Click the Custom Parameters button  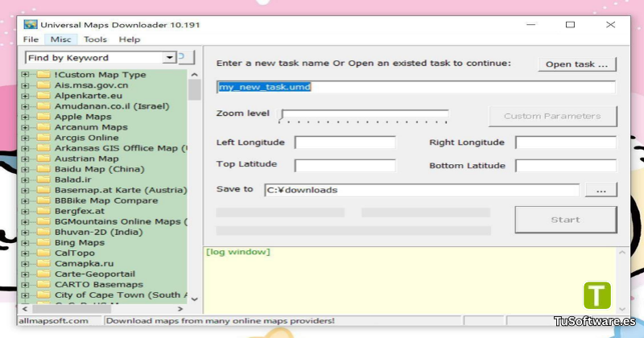pyautogui.click(x=552, y=116)
